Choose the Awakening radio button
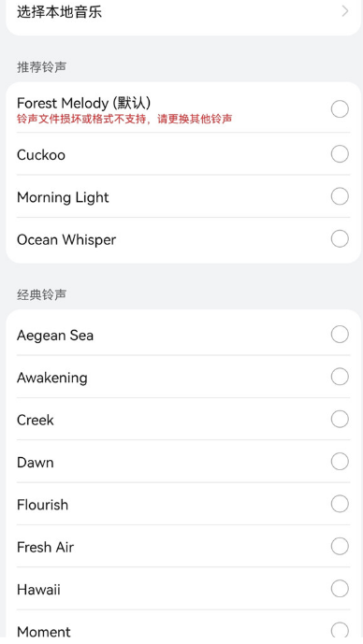The height and width of the screenshot is (644, 363). pos(340,377)
